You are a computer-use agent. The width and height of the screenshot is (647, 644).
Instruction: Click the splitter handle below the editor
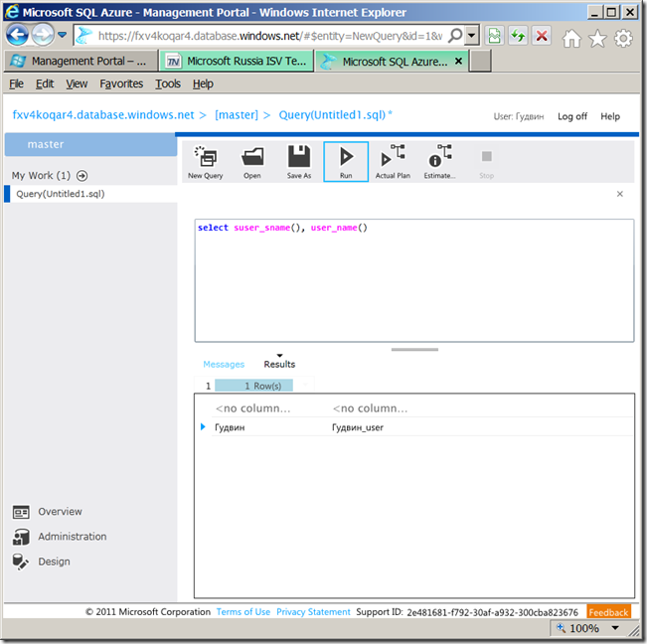[414, 350]
